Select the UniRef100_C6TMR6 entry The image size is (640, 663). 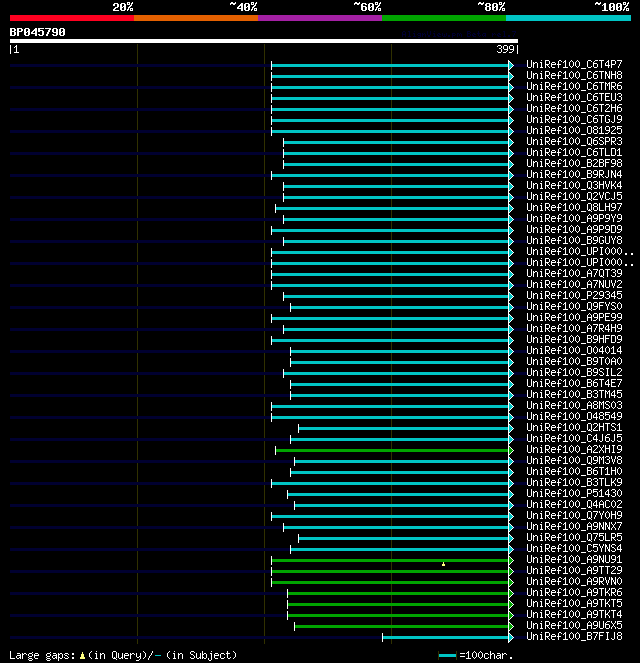pos(574,86)
